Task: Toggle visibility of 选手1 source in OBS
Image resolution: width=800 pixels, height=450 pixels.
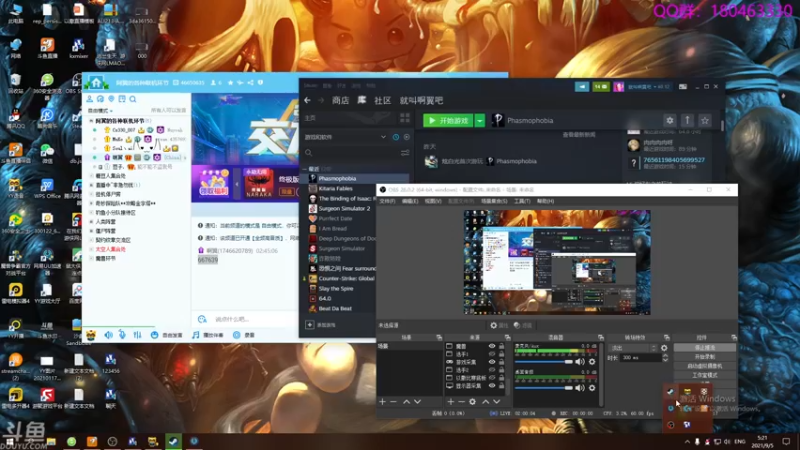Action: point(492,354)
